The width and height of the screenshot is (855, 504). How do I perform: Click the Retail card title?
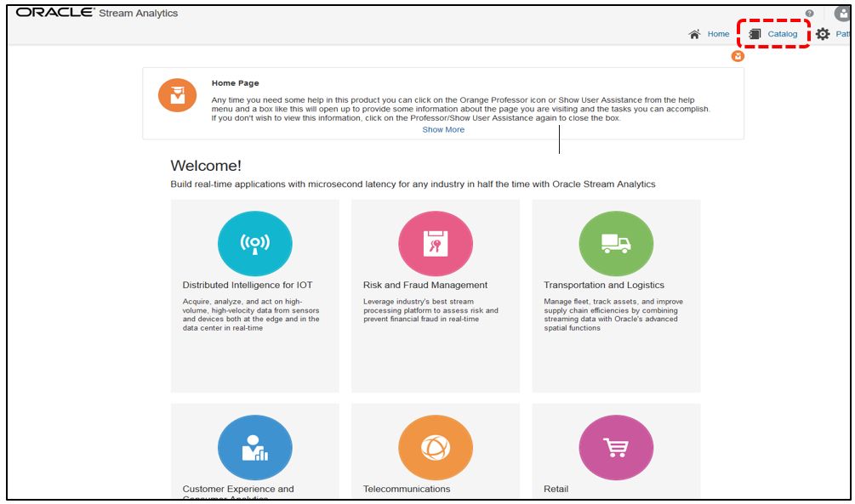tap(556, 489)
